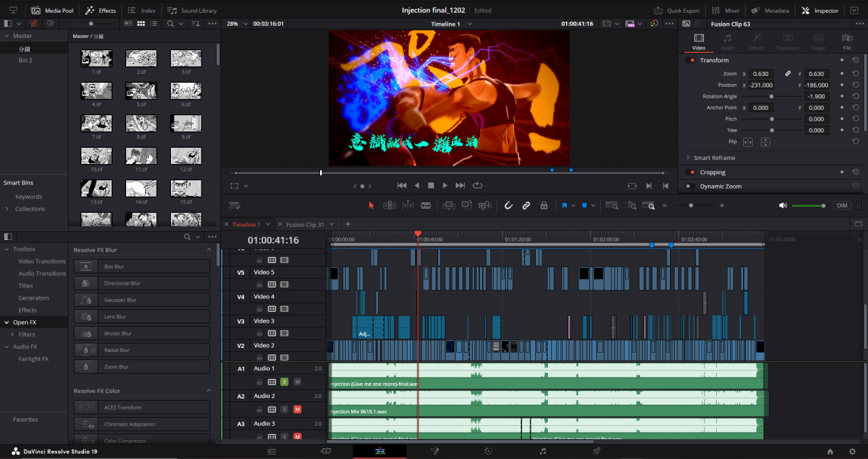Open project settings gear icon
The image size is (868, 459).
point(852,451)
